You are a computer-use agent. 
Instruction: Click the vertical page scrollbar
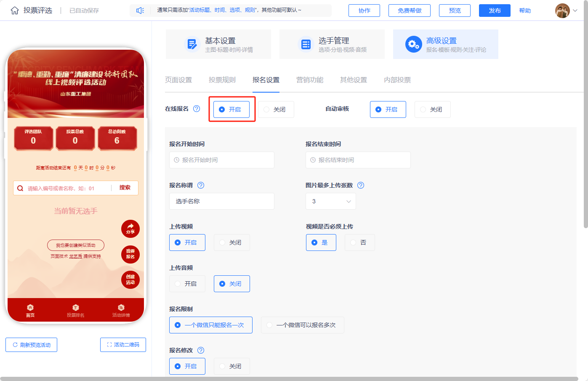pos(585,114)
